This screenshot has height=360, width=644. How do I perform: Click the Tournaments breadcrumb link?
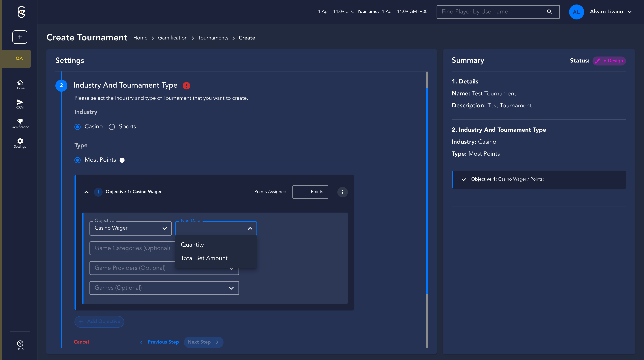[213, 38]
